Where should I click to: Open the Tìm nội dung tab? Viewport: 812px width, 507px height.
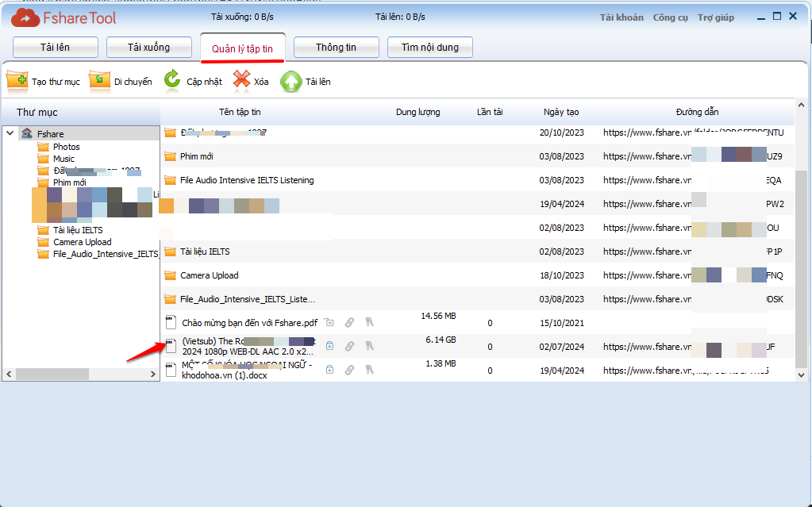coord(429,48)
